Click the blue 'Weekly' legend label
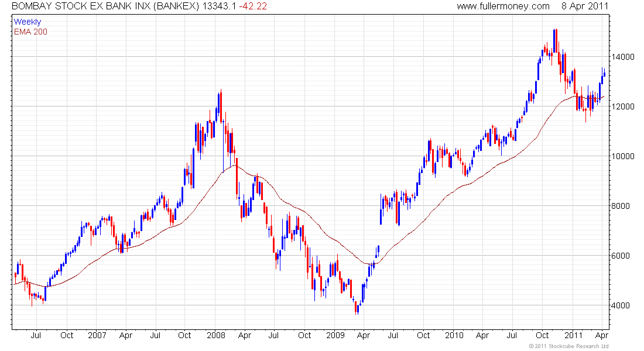This screenshot has width=644, height=351. (x=28, y=22)
